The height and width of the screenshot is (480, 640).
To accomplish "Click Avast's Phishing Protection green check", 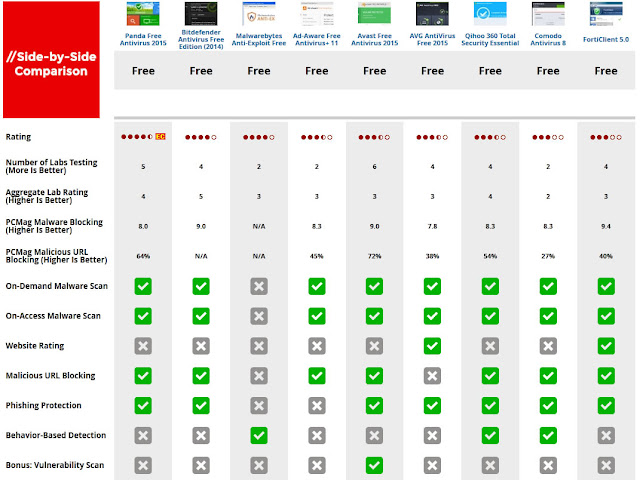I will 374,406.
